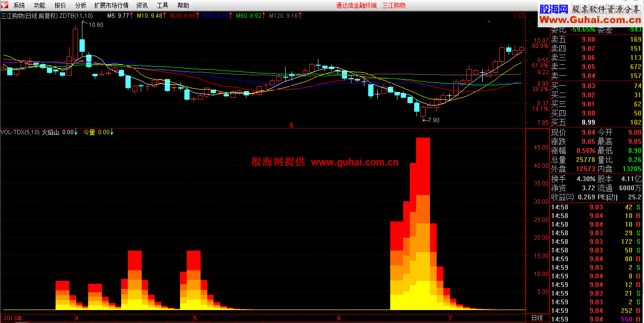Click the magenta x marker on the chart

pyautogui.click(x=488, y=22)
